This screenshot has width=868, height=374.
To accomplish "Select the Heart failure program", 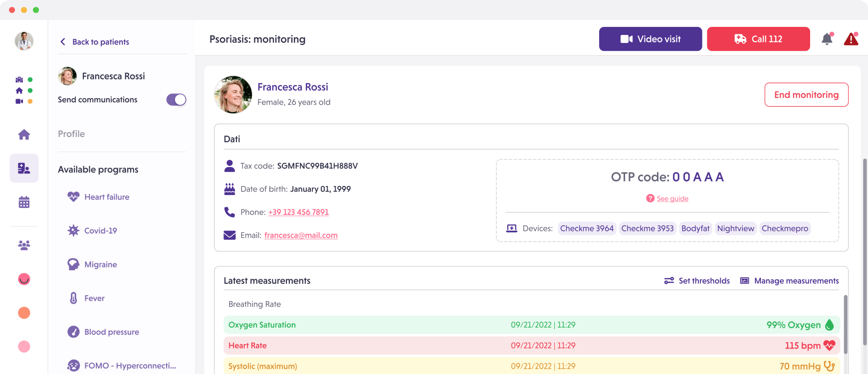I will [x=106, y=197].
